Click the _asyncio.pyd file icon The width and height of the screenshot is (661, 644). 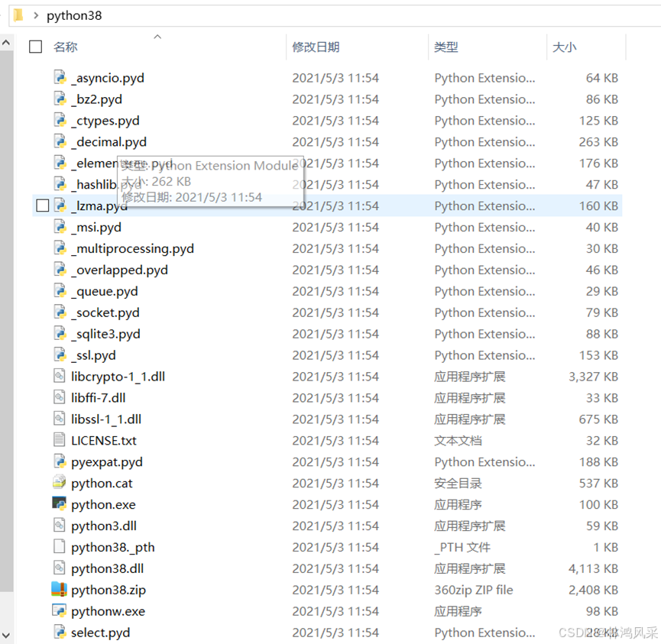(60, 78)
